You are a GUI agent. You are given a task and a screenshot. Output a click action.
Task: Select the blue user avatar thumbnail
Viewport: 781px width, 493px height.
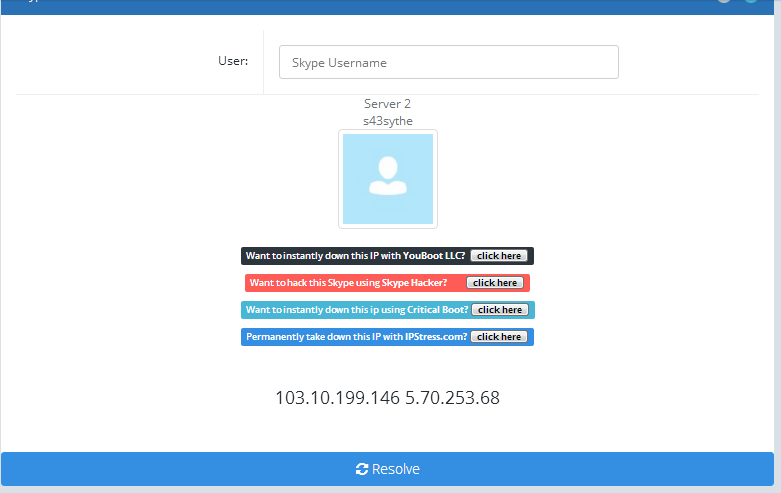388,179
